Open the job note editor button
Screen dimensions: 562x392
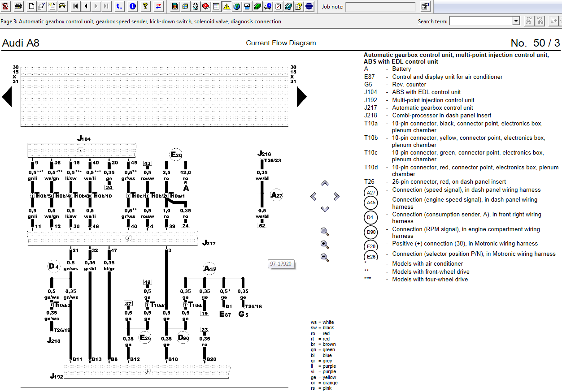(x=425, y=6)
